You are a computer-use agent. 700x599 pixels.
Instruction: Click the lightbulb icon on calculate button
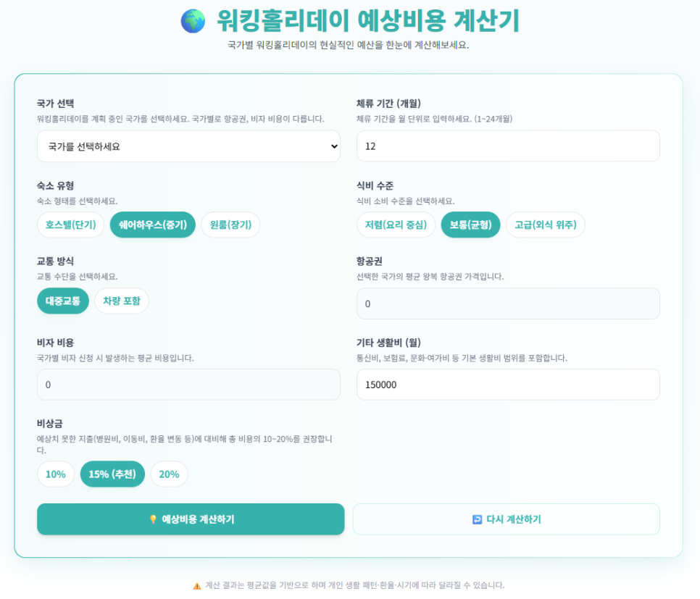pyautogui.click(x=153, y=519)
